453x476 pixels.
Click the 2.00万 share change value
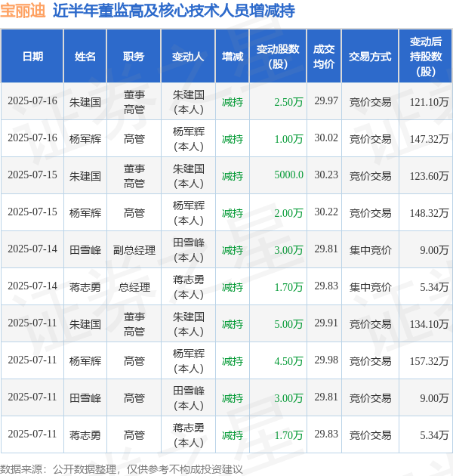coord(288,213)
